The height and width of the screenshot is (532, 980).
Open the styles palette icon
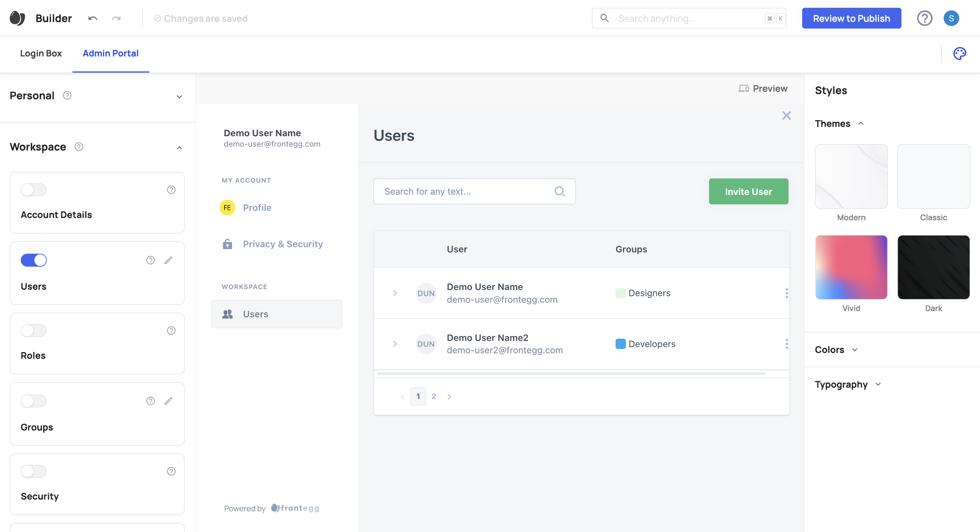coord(959,54)
